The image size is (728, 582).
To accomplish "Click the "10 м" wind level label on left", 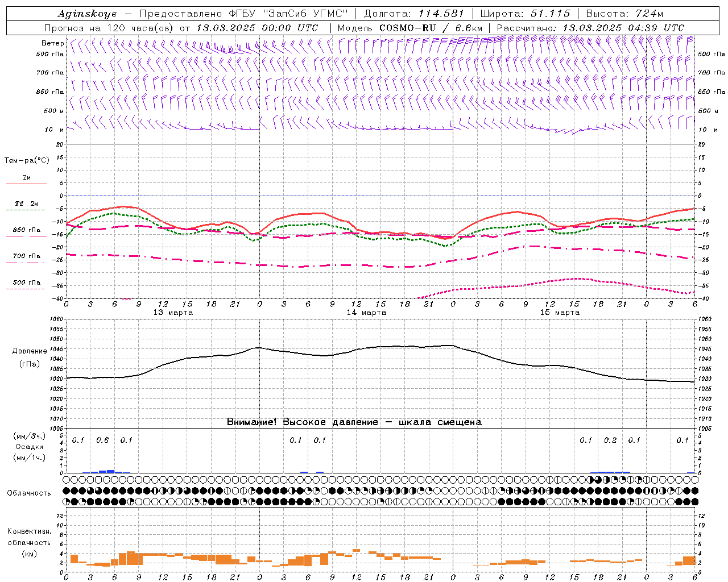I will 55,130.
